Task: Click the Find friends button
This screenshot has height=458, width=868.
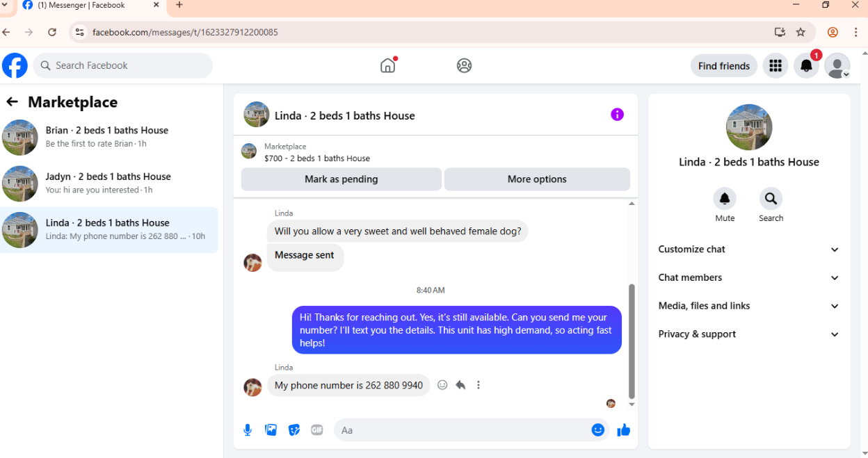Action: pos(724,66)
